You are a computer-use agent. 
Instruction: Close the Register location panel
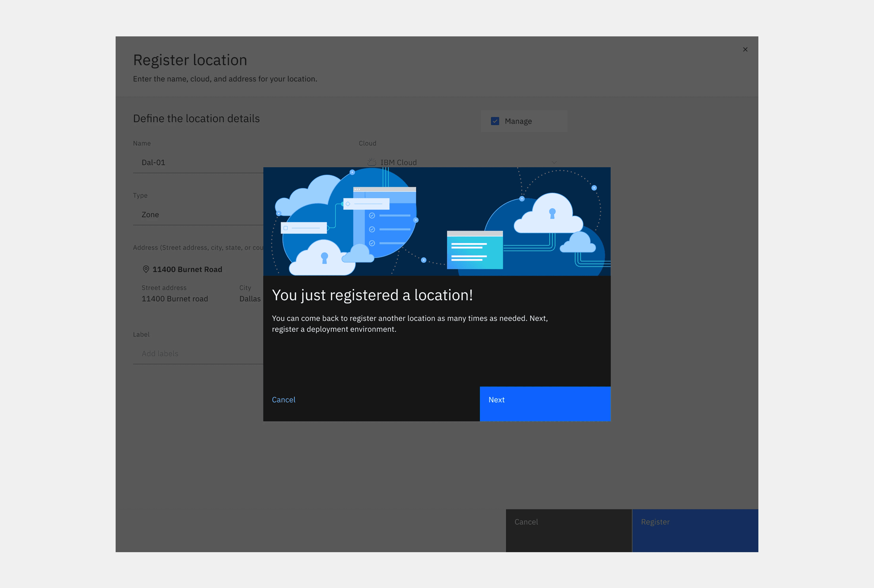pyautogui.click(x=745, y=49)
